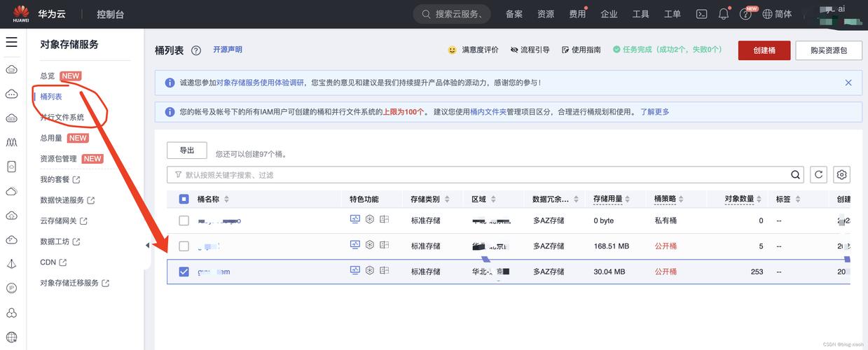The height and width of the screenshot is (350, 868).
Task: Close the survey invitation banner
Action: click(x=848, y=83)
